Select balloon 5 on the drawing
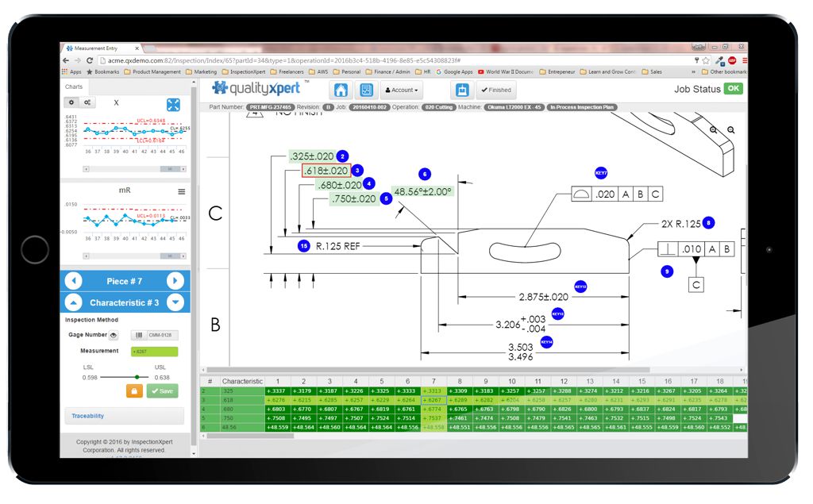This screenshot has height=504, width=813. (x=387, y=198)
